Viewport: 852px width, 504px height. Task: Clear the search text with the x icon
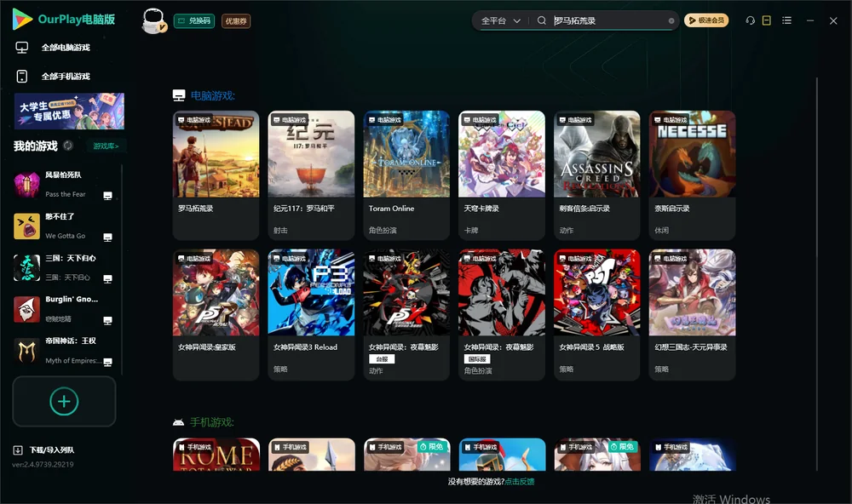pyautogui.click(x=671, y=21)
